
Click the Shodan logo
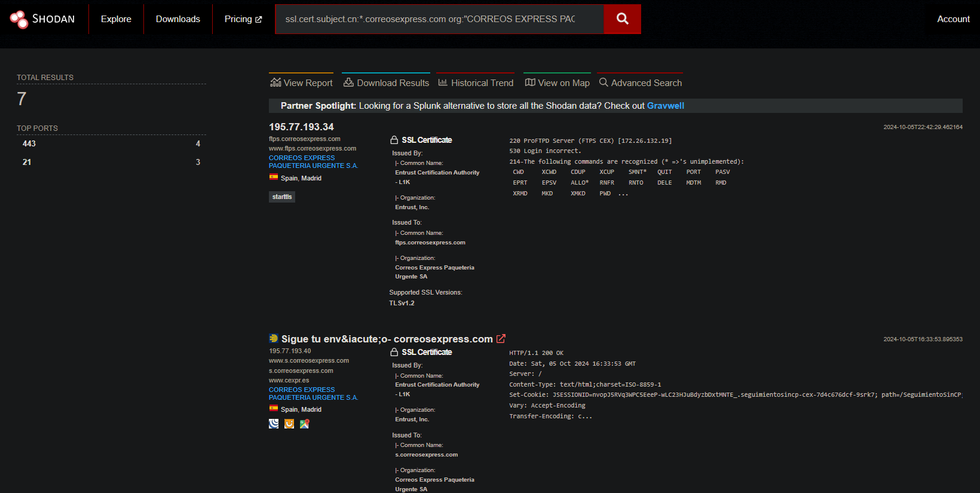[x=42, y=19]
